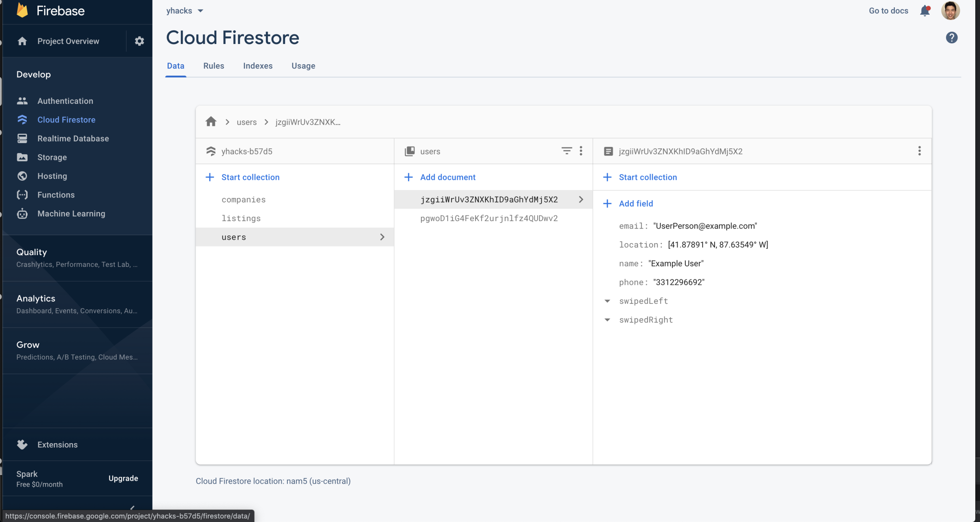Viewport: 980px width, 522px height.
Task: Open Machine Learning in sidebar
Action: (71, 214)
